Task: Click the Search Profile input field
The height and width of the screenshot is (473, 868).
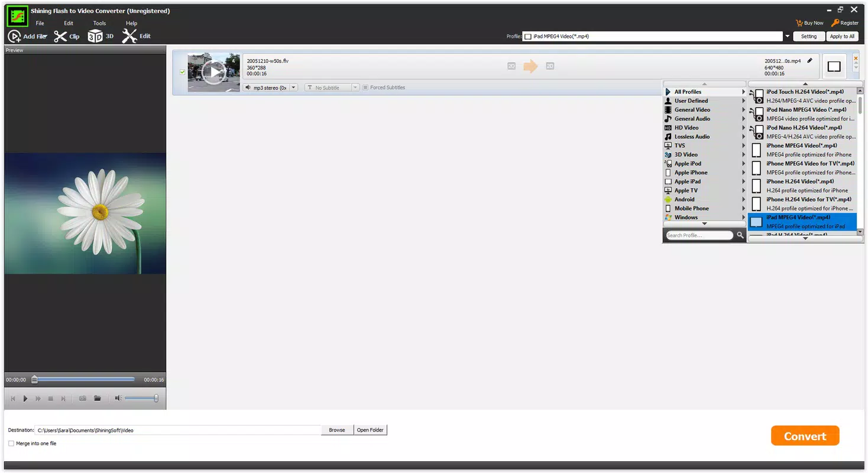Action: [699, 235]
